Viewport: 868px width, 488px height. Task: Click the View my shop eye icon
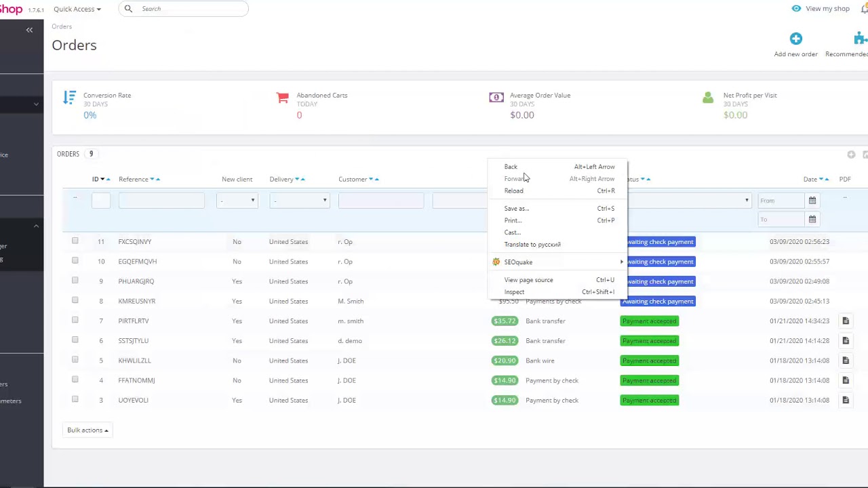tap(796, 8)
